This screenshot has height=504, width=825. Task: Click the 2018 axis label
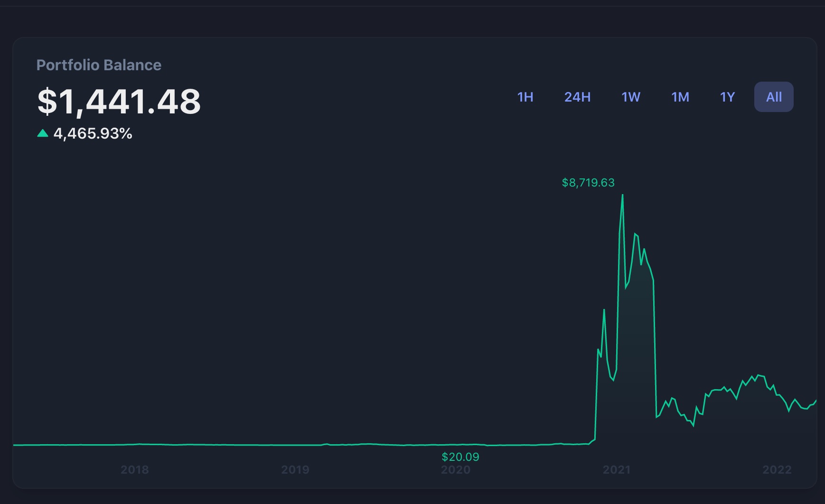click(x=136, y=470)
